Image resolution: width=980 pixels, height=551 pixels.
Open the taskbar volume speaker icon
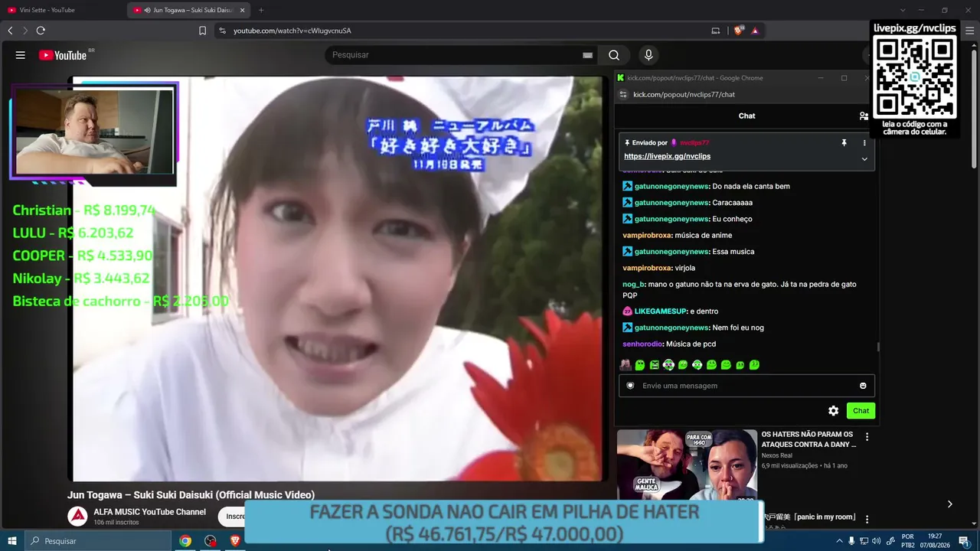pyautogui.click(x=876, y=541)
